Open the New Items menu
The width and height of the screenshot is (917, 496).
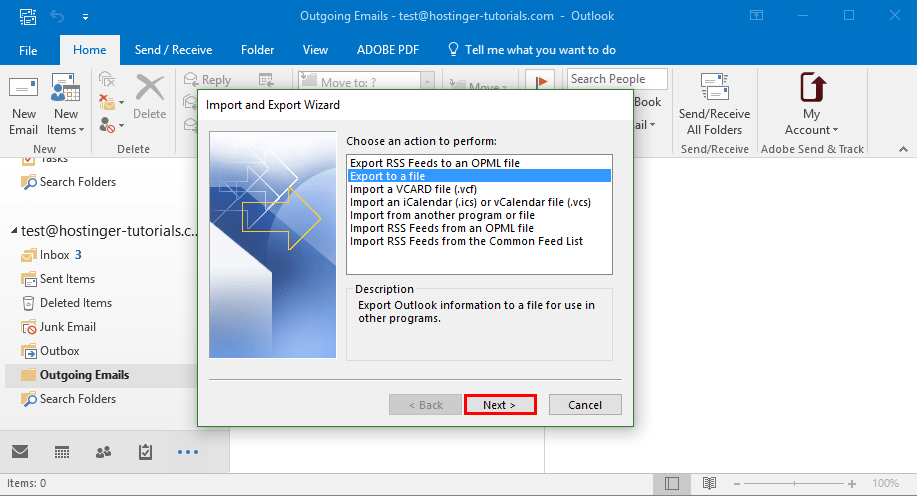point(66,106)
